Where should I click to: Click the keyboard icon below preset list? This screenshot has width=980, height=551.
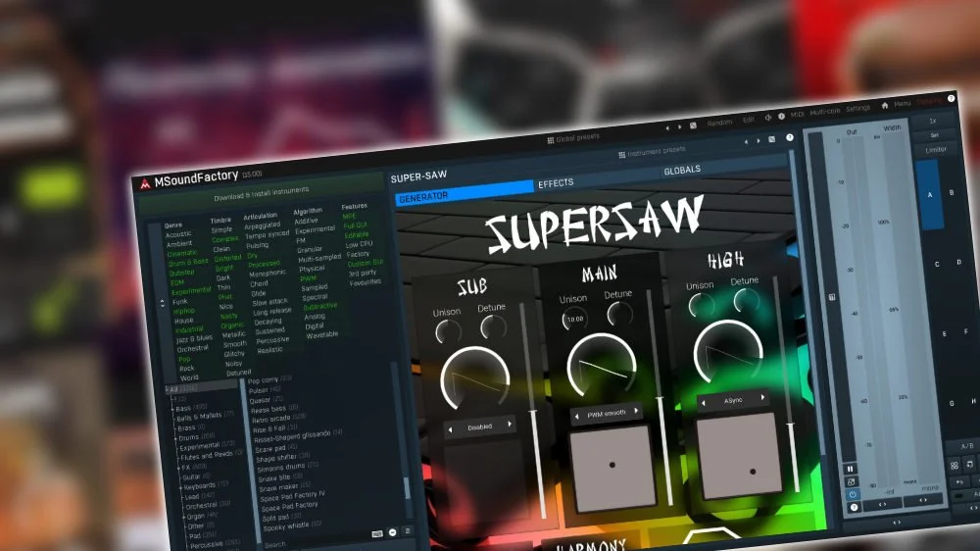pyautogui.click(x=377, y=533)
